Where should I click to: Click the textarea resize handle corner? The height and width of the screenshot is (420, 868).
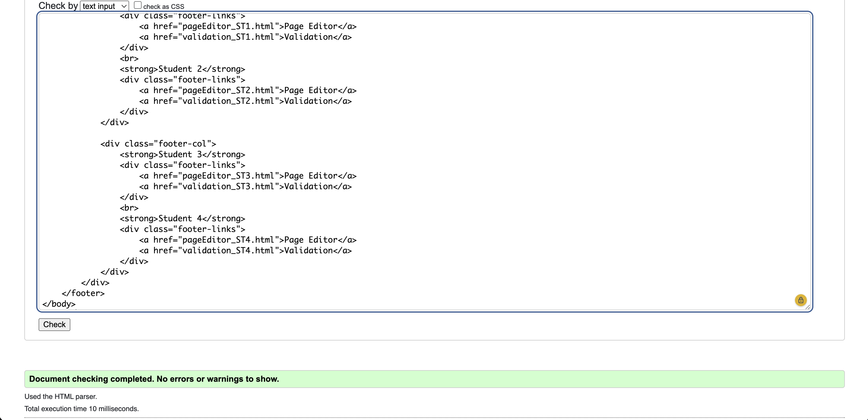click(x=808, y=307)
